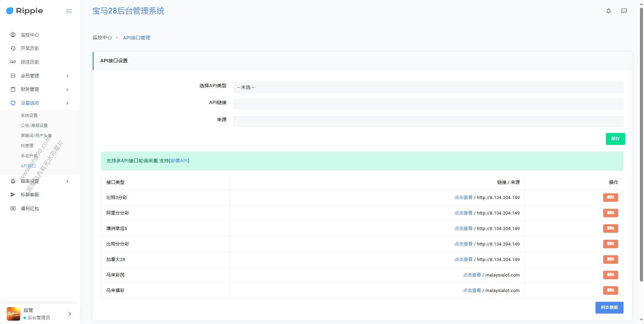The height and width of the screenshot is (324, 644).
Task: Click the blue 同步数据 button
Action: pyautogui.click(x=609, y=307)
